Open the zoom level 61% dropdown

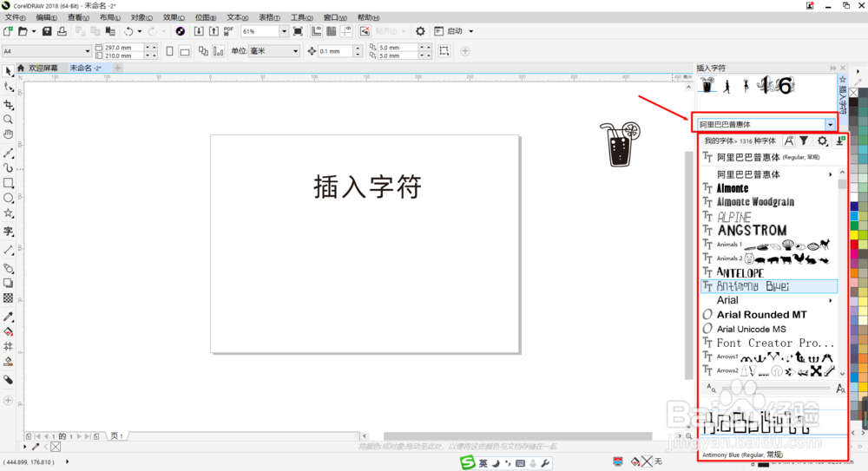(x=284, y=31)
